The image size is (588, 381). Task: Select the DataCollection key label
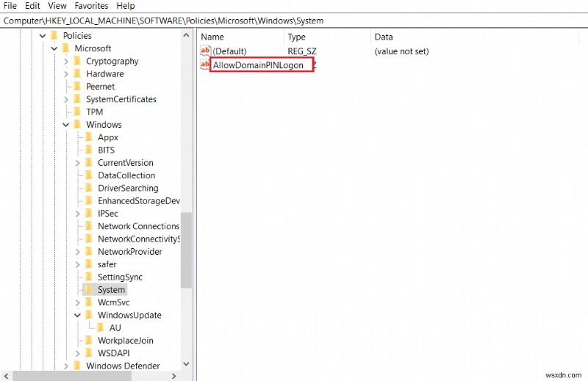coord(126,175)
